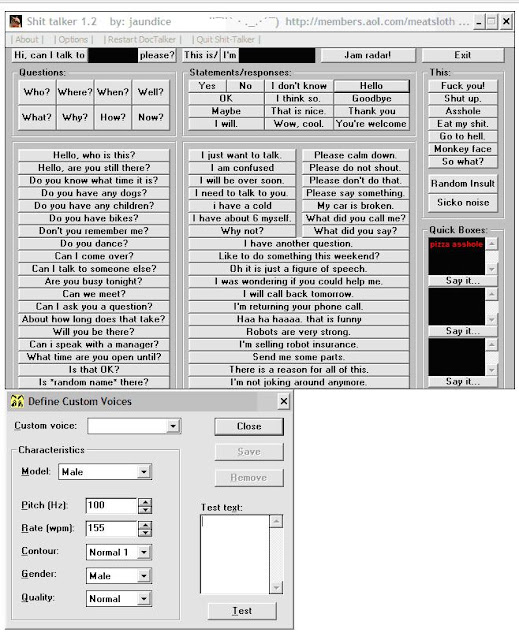Screen dimensions: 519x640
Task: Click the 'Hello' response button
Action: 371,86
